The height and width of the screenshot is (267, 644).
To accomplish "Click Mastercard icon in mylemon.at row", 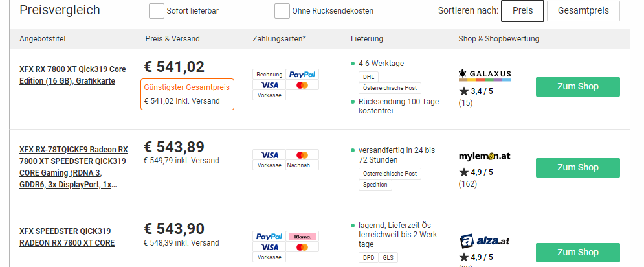I will pos(302,155).
